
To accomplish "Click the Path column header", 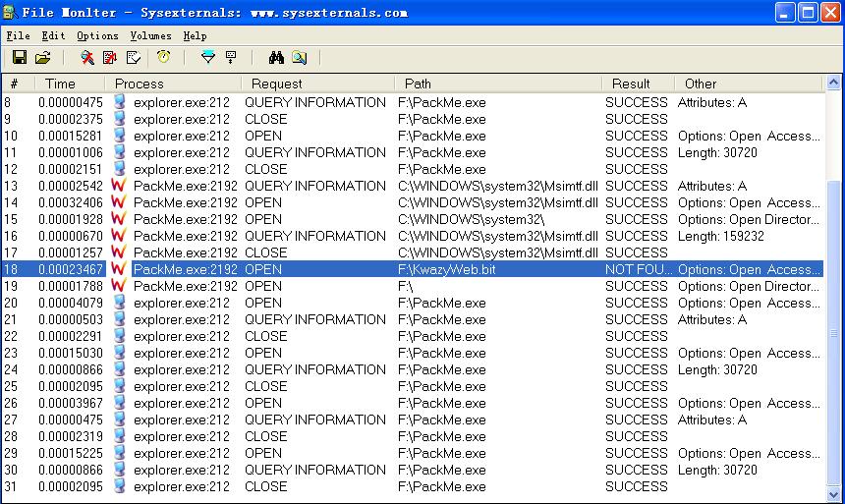I will tap(498, 84).
